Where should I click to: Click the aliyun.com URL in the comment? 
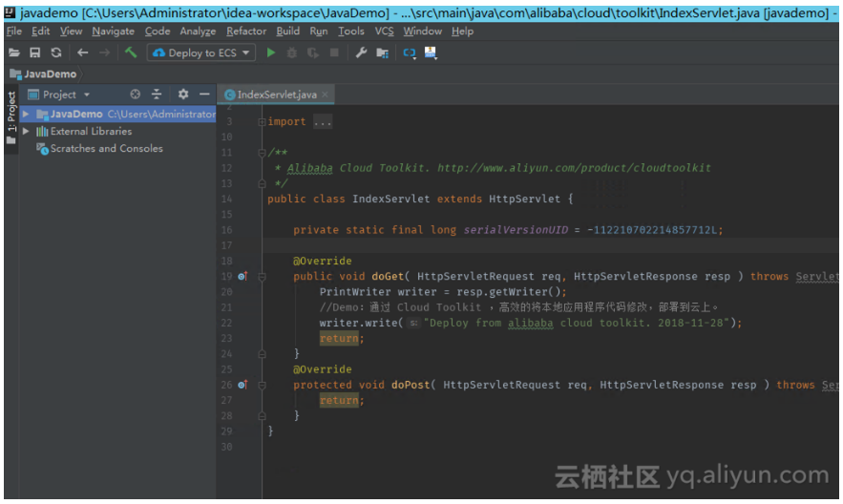pos(574,168)
